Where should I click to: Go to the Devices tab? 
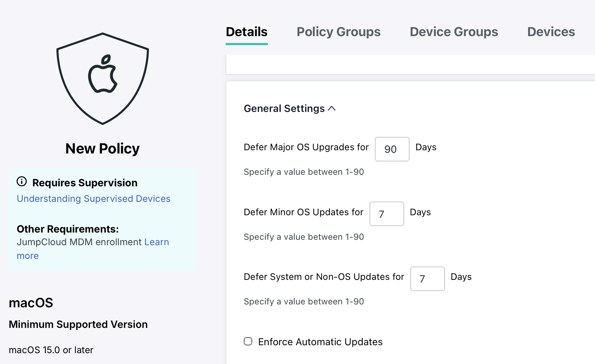(551, 32)
